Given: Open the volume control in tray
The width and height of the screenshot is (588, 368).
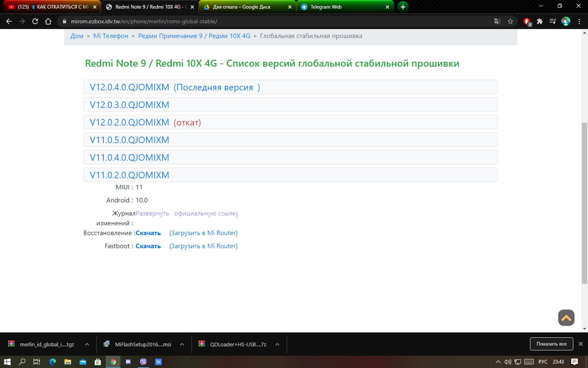Looking at the screenshot, I should point(508,362).
